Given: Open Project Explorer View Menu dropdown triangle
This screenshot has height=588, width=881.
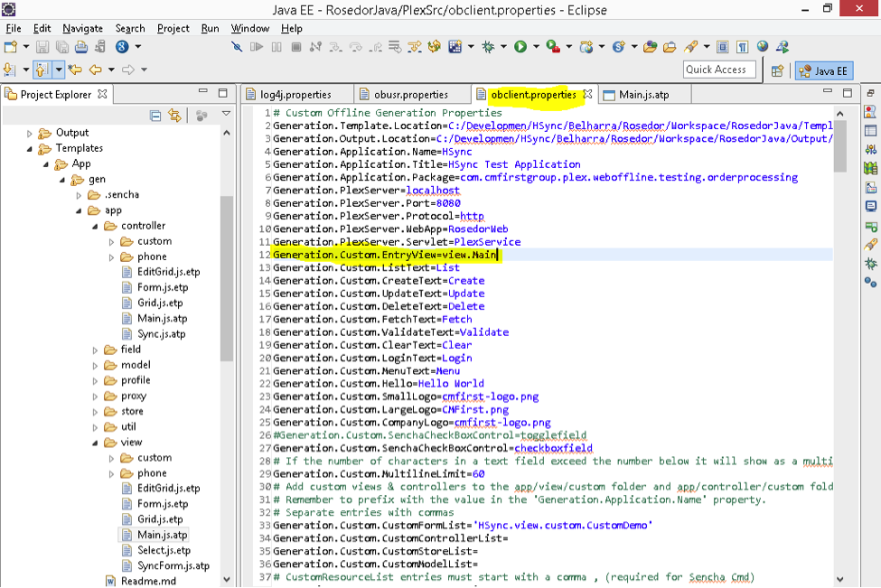Looking at the screenshot, I should (226, 115).
